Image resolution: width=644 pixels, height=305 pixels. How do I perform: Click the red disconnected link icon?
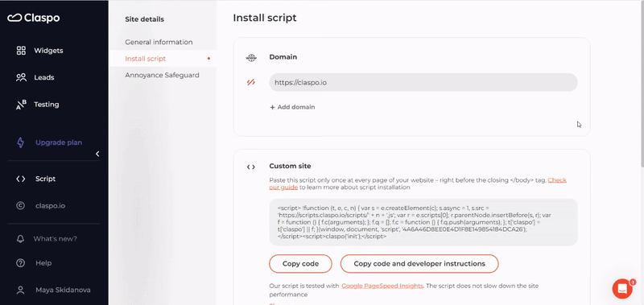point(251,82)
